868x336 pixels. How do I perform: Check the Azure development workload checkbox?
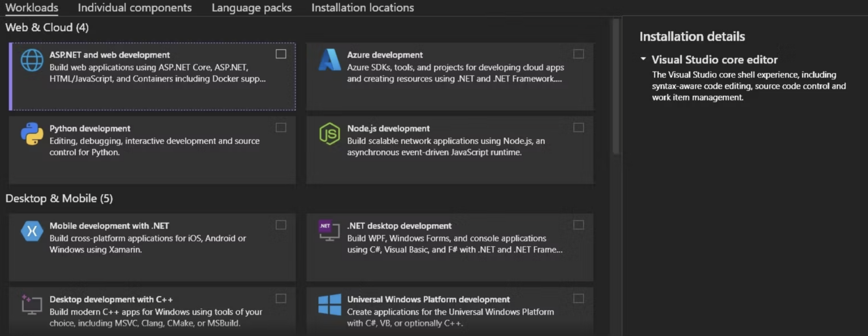click(578, 54)
